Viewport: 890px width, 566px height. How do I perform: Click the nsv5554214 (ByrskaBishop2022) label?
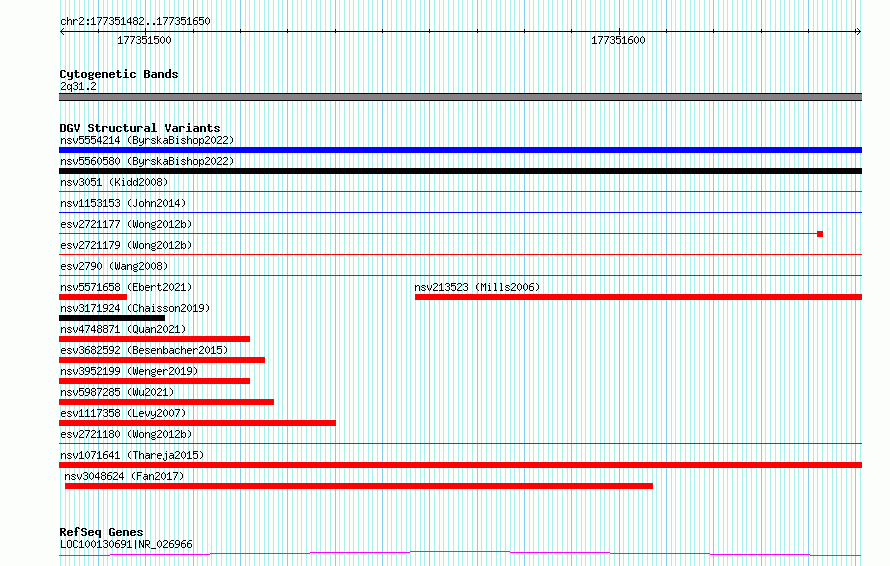[x=147, y=140]
